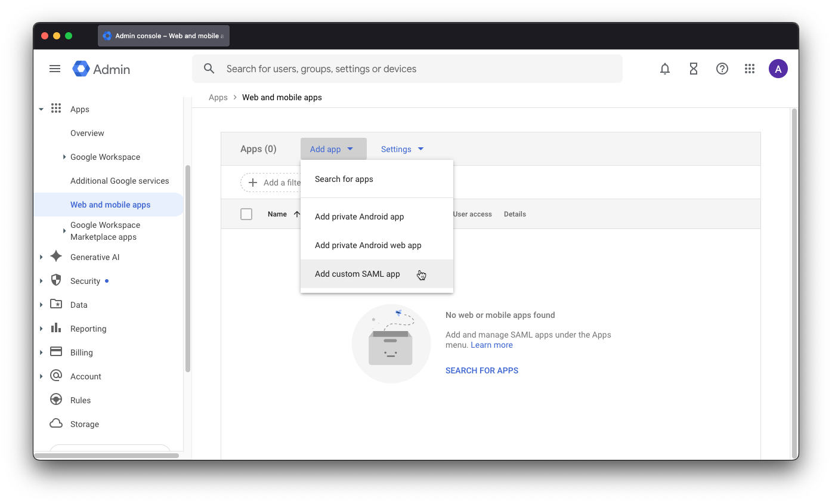Select Add private Android app
The height and width of the screenshot is (504, 832).
click(x=359, y=217)
